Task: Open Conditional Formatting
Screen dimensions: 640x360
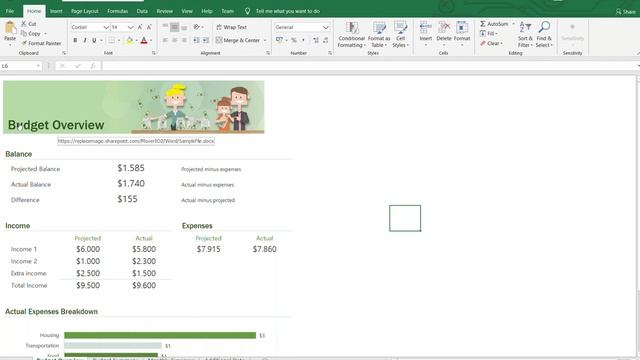Action: (351, 34)
